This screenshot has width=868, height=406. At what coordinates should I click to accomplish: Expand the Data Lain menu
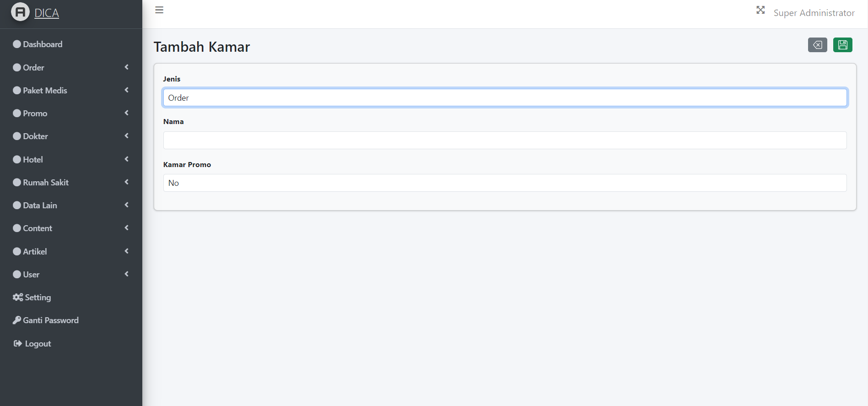71,205
